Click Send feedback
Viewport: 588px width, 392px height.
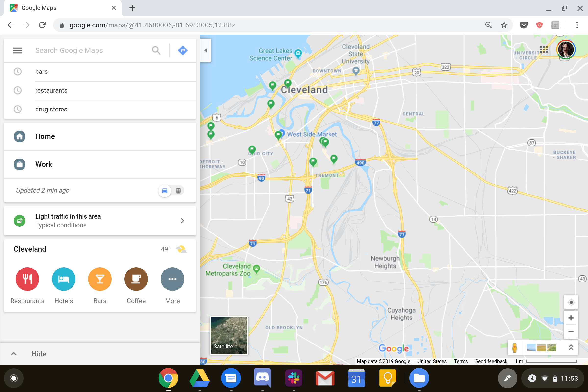coord(491,361)
